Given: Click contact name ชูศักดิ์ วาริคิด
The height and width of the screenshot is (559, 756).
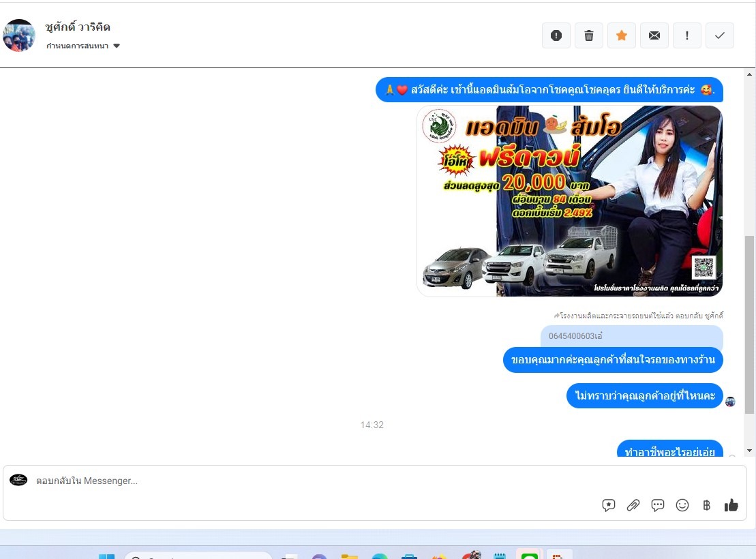Looking at the screenshot, I should click(x=78, y=27).
